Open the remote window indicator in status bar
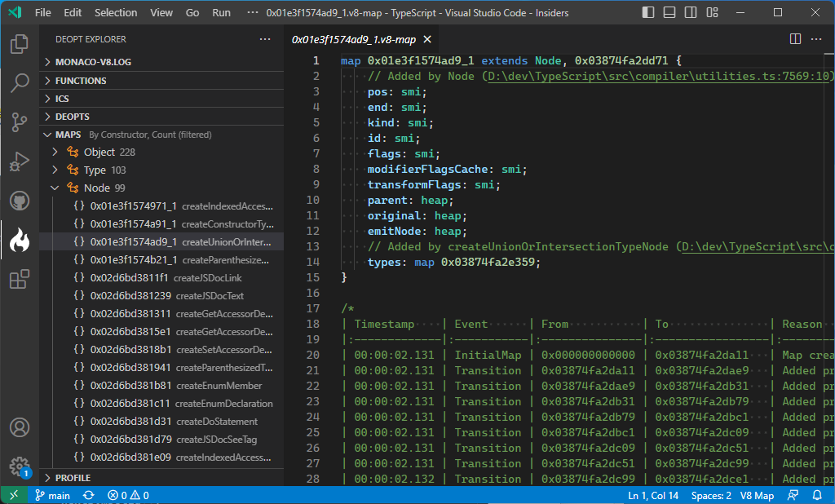This screenshot has width=835, height=504. click(x=14, y=496)
